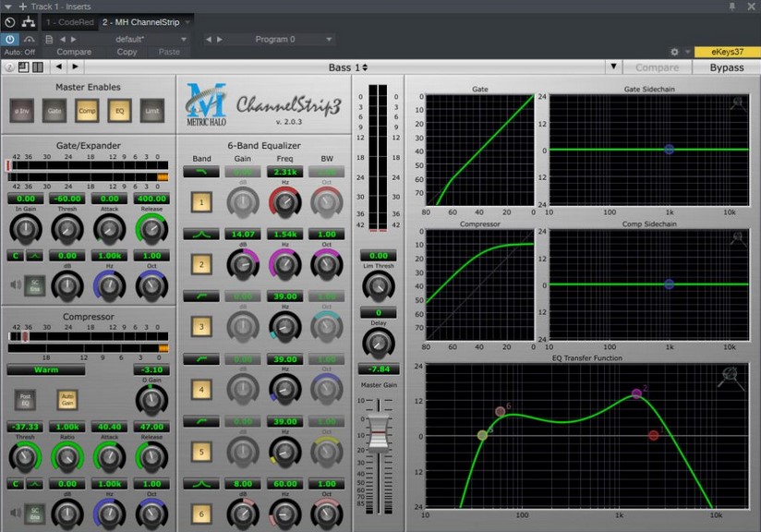Open the Bass 1 preset selector
Screen dimensions: 761x532
[x=347, y=67]
